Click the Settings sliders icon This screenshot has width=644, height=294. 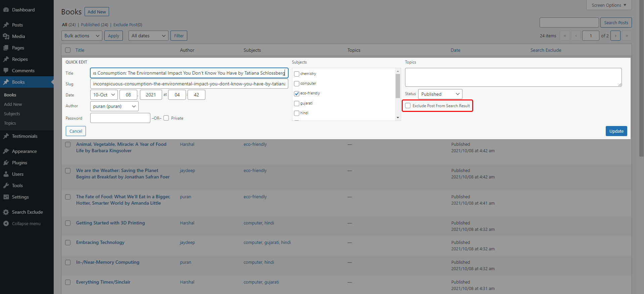[x=6, y=197]
